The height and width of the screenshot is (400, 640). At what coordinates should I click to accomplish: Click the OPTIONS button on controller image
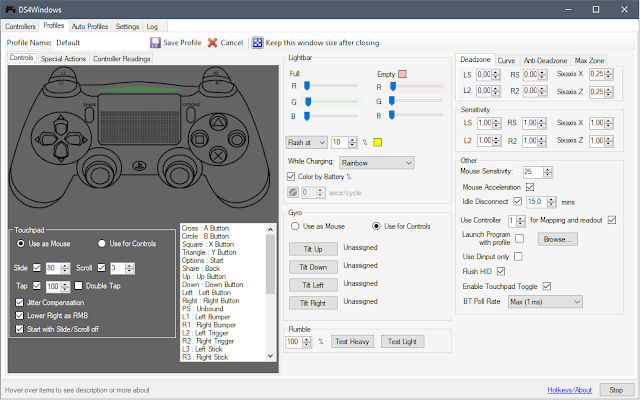click(x=191, y=115)
